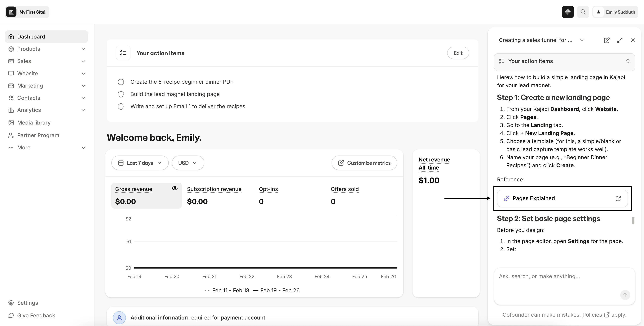Send the chat message with the arrow icon
Viewport: 644px width, 326px height.
point(625,295)
